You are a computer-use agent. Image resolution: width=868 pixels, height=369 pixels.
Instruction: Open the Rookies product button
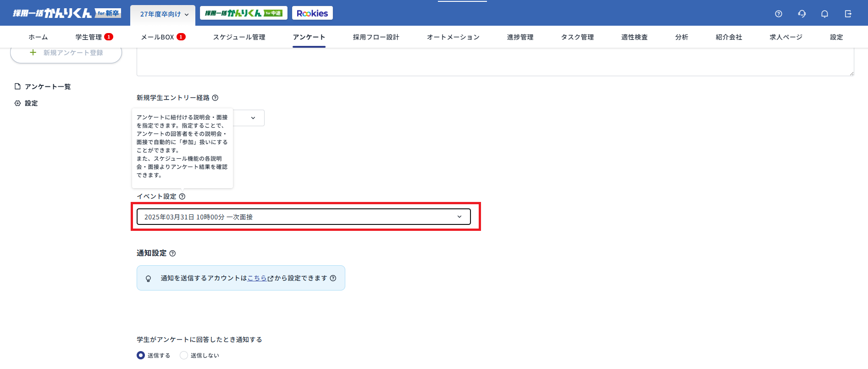pos(312,13)
